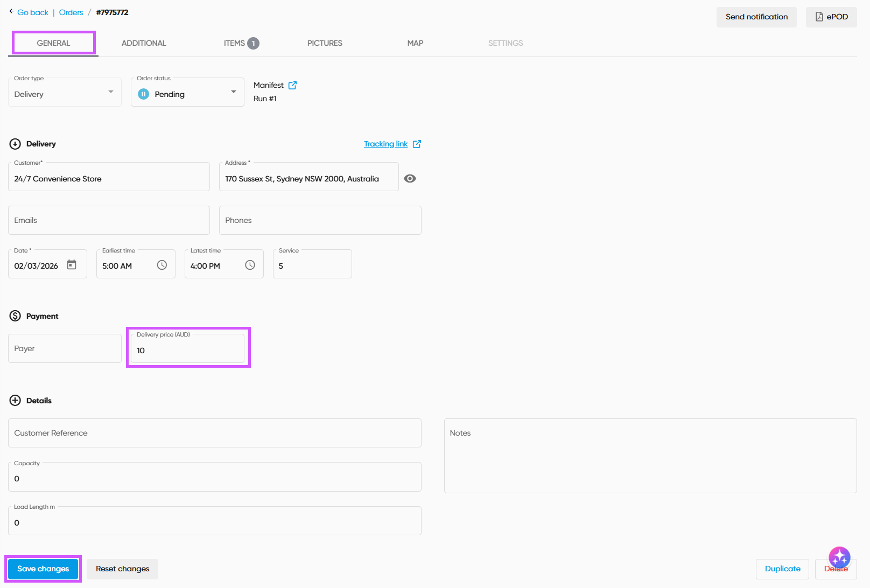This screenshot has height=588, width=870.
Task: Click the external icon beside Tracking link
Action: pyautogui.click(x=417, y=144)
